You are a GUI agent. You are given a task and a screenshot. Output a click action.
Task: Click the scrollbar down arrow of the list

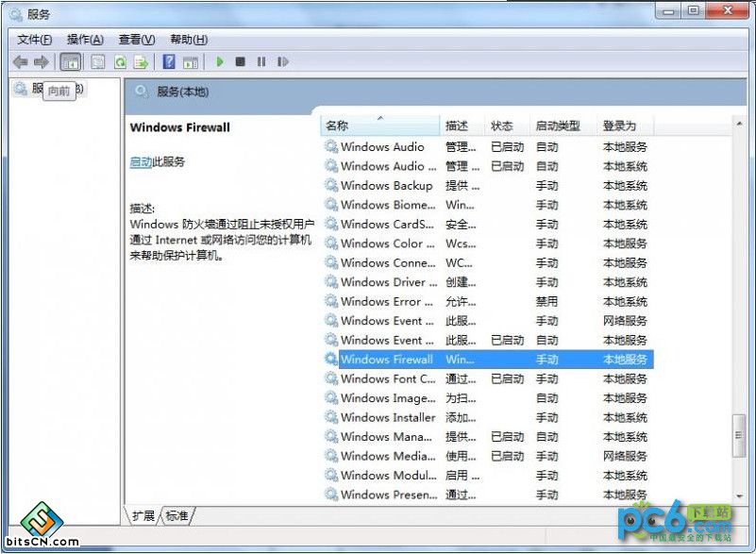click(x=739, y=496)
